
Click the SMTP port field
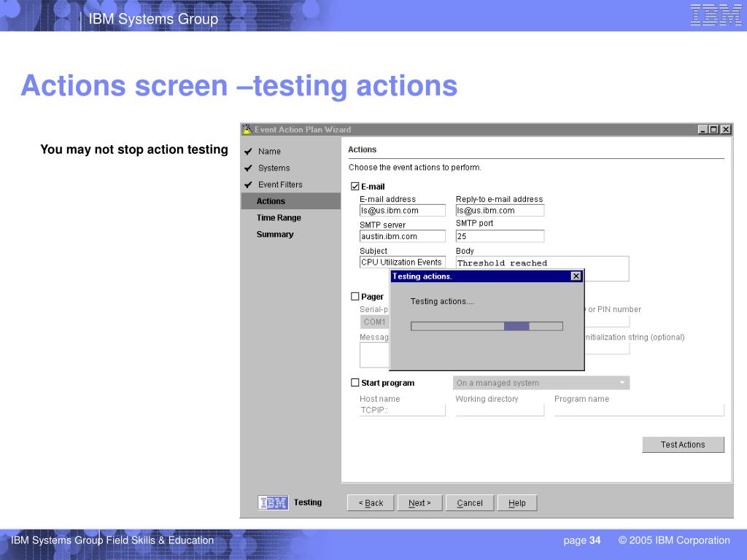[x=500, y=236]
